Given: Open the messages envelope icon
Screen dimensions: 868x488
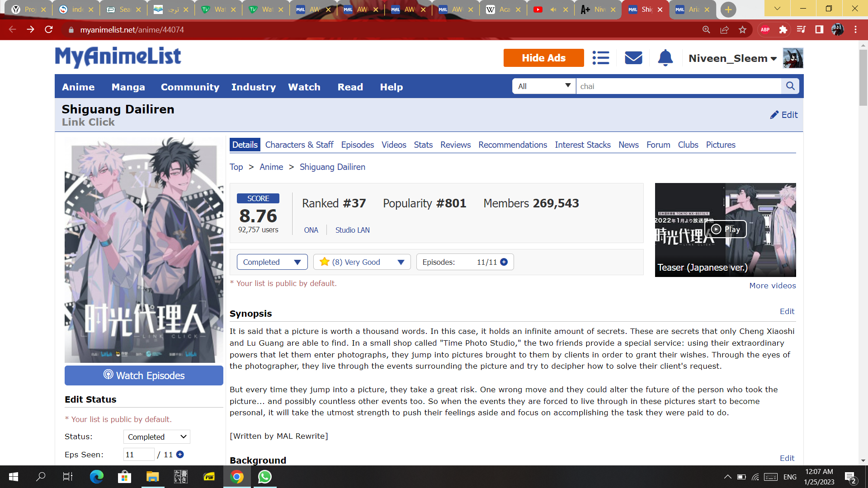Looking at the screenshot, I should 633,58.
